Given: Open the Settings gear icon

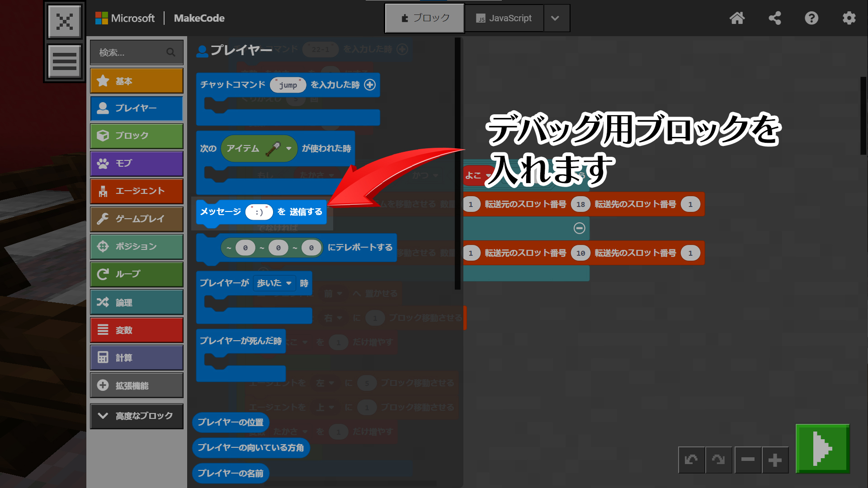Looking at the screenshot, I should point(849,18).
